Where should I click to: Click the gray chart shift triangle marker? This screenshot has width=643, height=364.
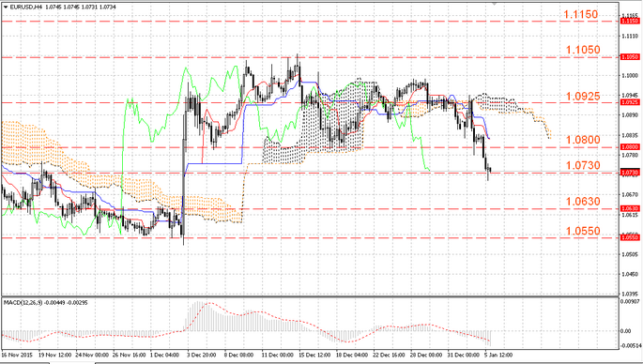pos(494,4)
